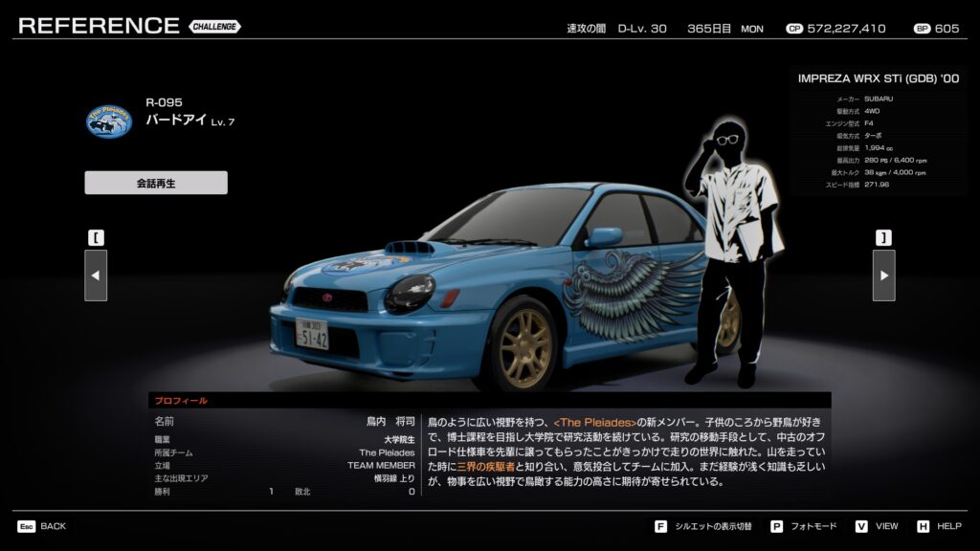Click the BP points icon
980x551 pixels.
922,29
